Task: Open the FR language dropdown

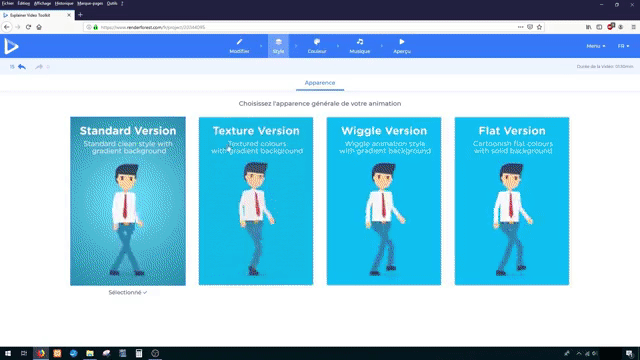Action: tap(623, 46)
